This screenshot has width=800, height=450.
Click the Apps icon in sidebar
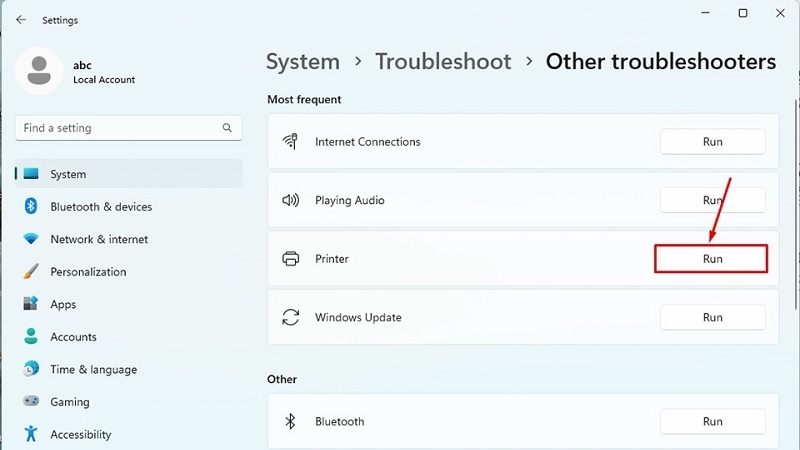pos(31,304)
